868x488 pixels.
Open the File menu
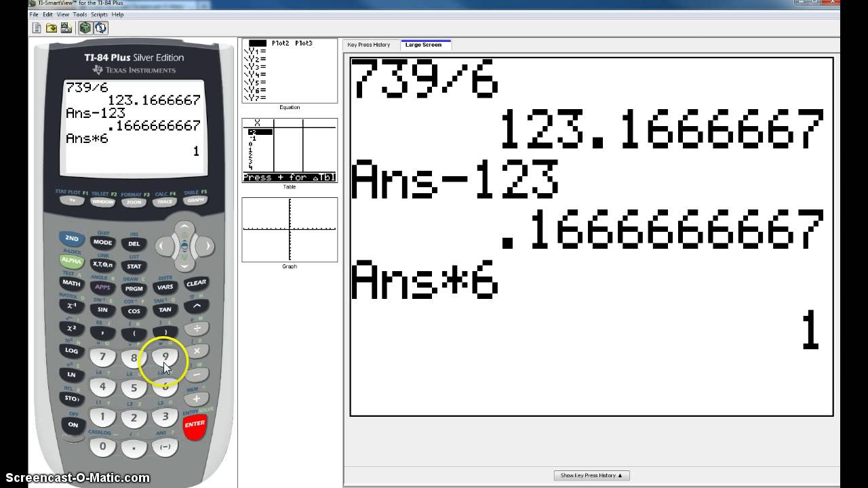coord(34,14)
